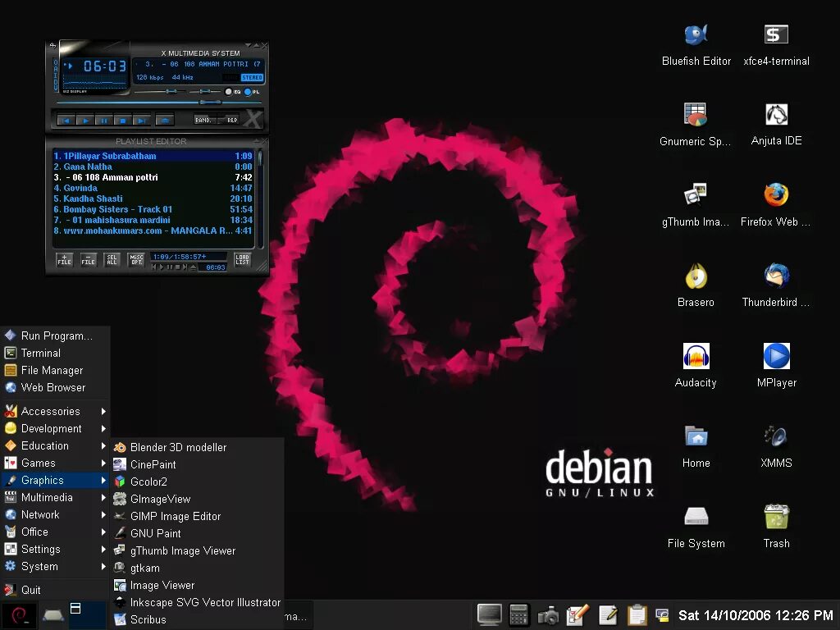Click camera screenshot icon in panel

pyautogui.click(x=547, y=615)
